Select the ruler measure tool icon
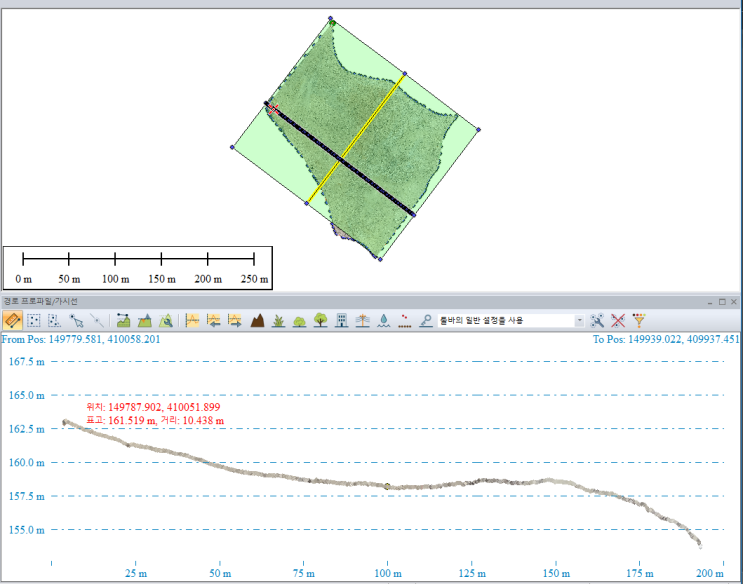The height and width of the screenshot is (584, 743). (13, 321)
